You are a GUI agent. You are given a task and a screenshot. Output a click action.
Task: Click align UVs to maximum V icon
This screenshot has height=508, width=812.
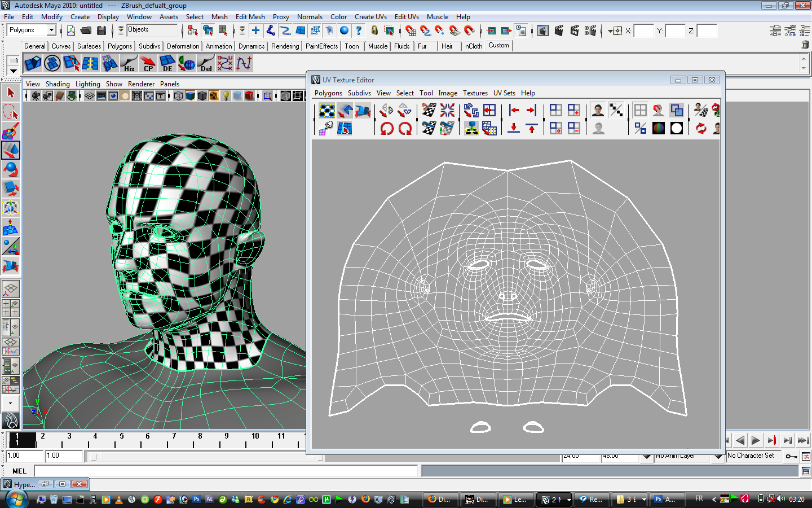532,128
